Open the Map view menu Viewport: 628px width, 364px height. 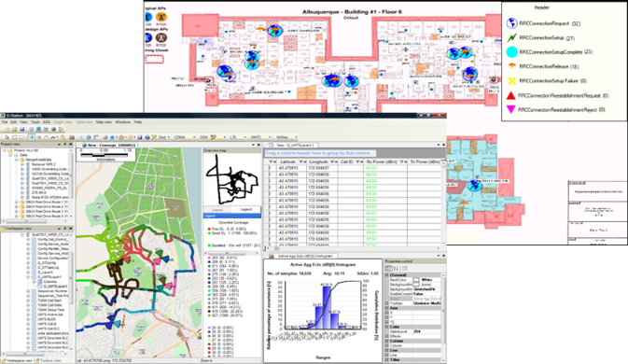105,122
